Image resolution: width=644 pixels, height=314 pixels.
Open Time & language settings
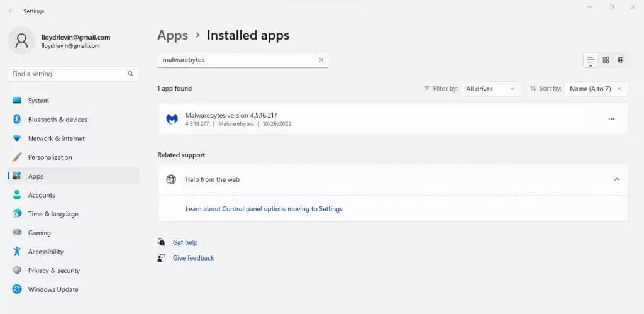click(x=74, y=214)
